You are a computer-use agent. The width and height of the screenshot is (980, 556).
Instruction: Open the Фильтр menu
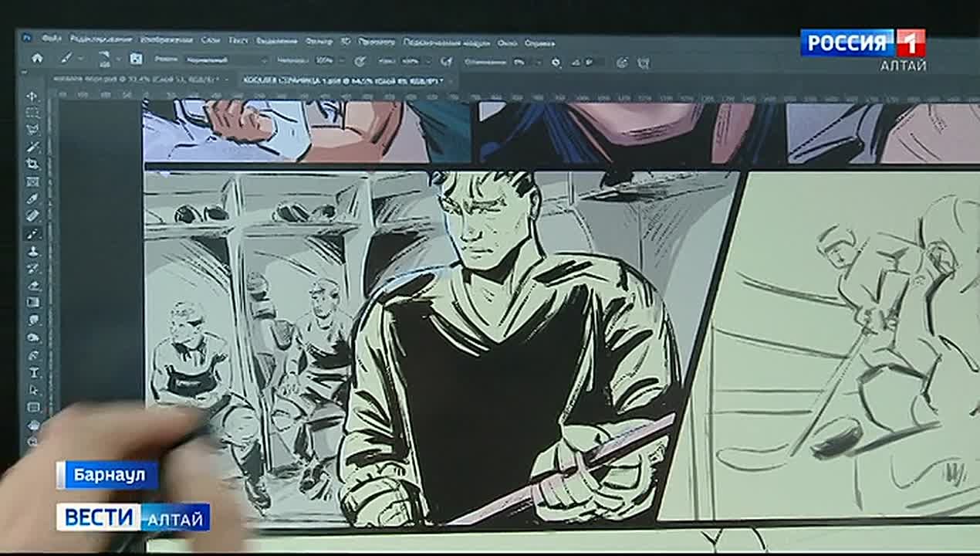click(319, 41)
